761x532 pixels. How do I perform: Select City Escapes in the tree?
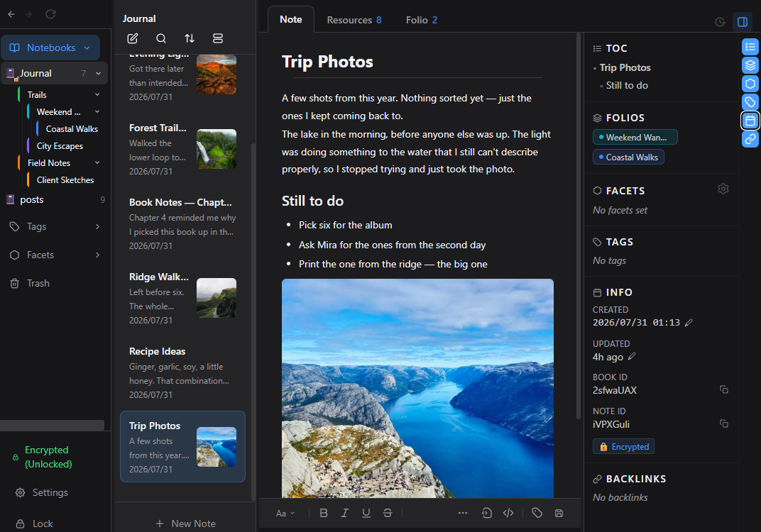[60, 146]
